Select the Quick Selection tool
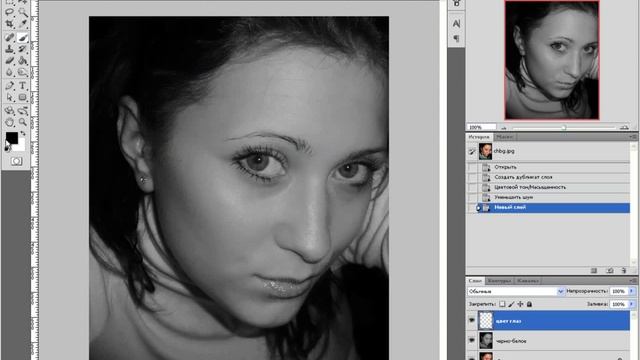Viewport: 640px width, 360px height. coord(22,13)
